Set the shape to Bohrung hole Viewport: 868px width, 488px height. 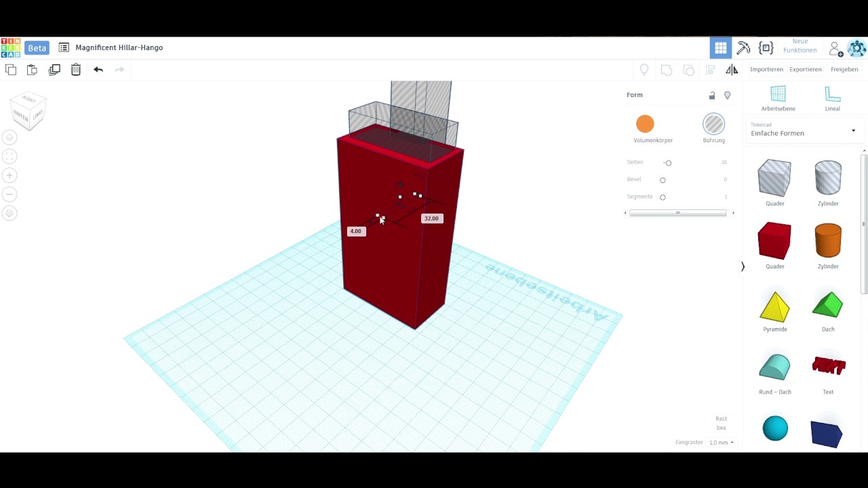pyautogui.click(x=713, y=124)
